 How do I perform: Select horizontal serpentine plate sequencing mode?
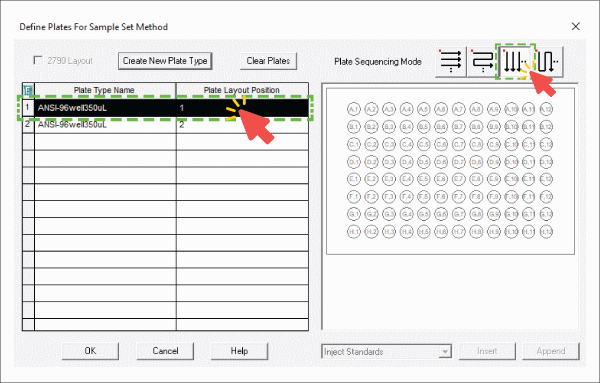pyautogui.click(x=482, y=61)
